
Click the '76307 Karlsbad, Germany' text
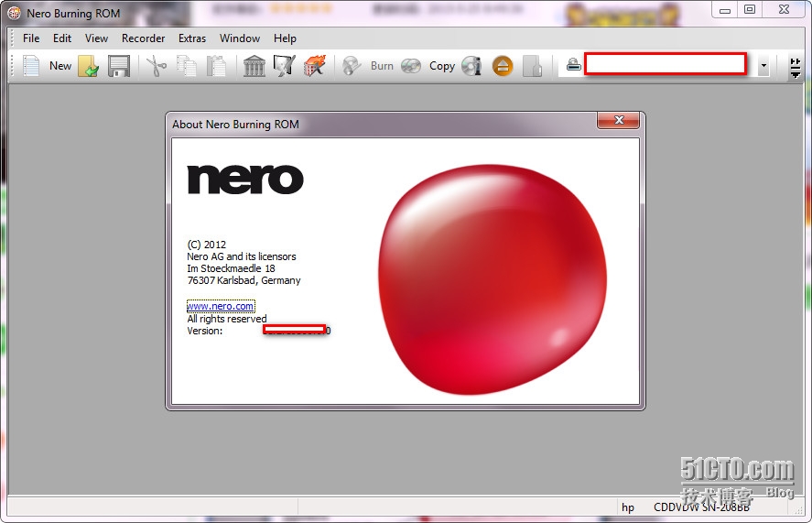244,280
